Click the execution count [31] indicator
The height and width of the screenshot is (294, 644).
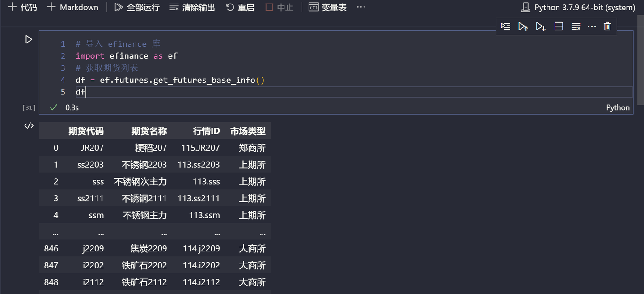tap(29, 107)
